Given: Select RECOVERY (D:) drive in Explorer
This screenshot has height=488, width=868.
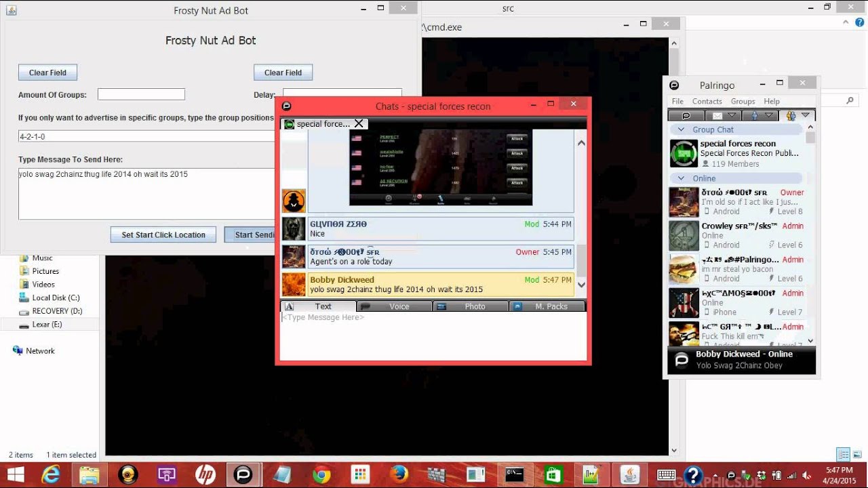Looking at the screenshot, I should (57, 311).
